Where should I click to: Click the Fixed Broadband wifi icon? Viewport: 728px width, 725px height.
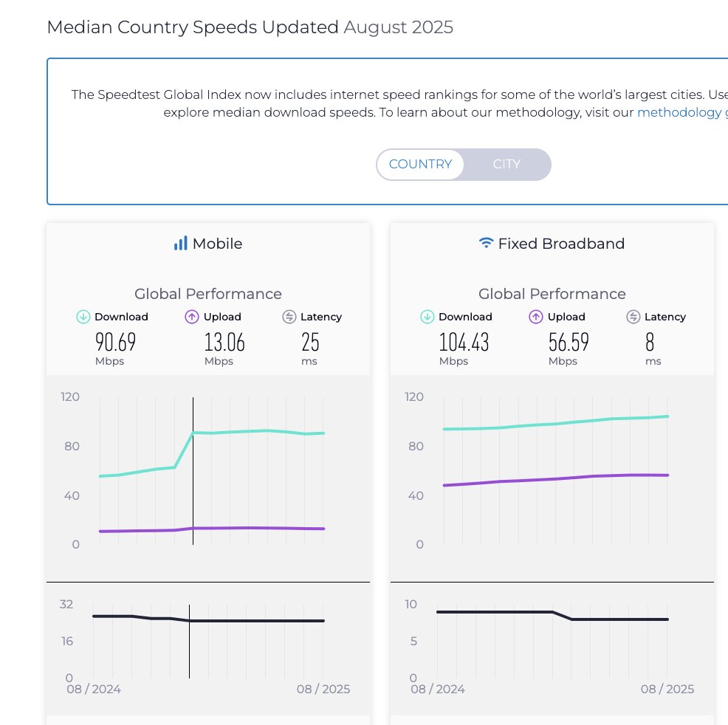(486, 243)
